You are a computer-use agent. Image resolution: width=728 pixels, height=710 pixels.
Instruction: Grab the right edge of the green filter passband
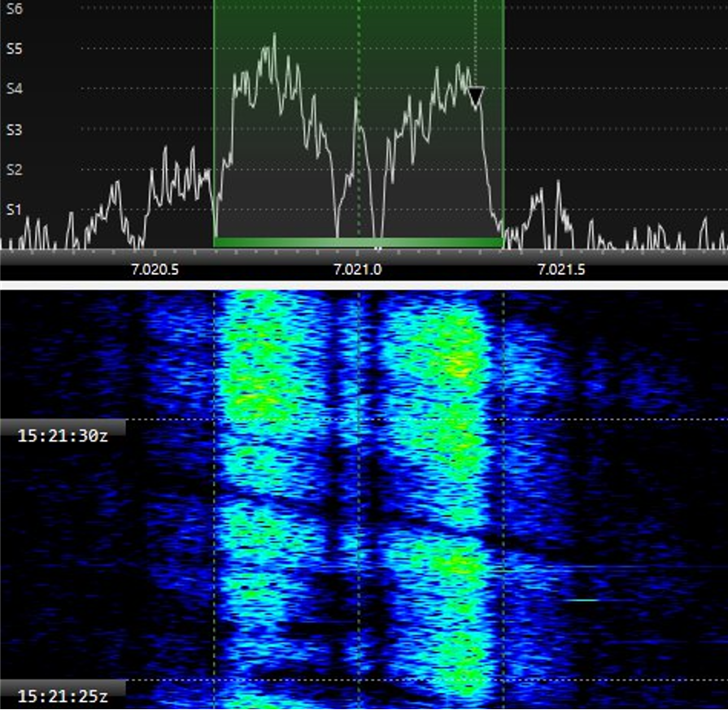[503, 122]
